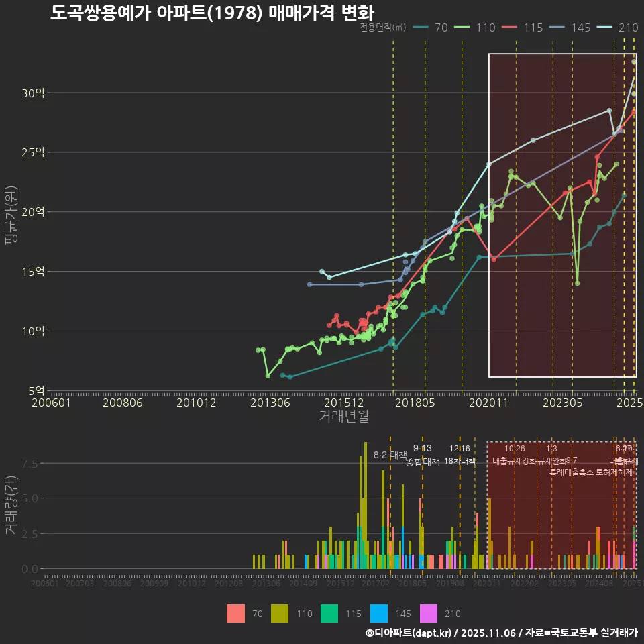This screenshot has width=644, height=644.
Task: Click the 70㎡ line legend marker
Action: pyautogui.click(x=421, y=28)
